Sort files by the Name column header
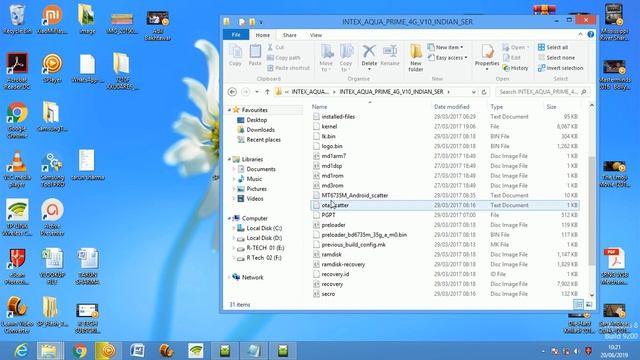Image resolution: width=640 pixels, height=360 pixels. pyautogui.click(x=319, y=107)
